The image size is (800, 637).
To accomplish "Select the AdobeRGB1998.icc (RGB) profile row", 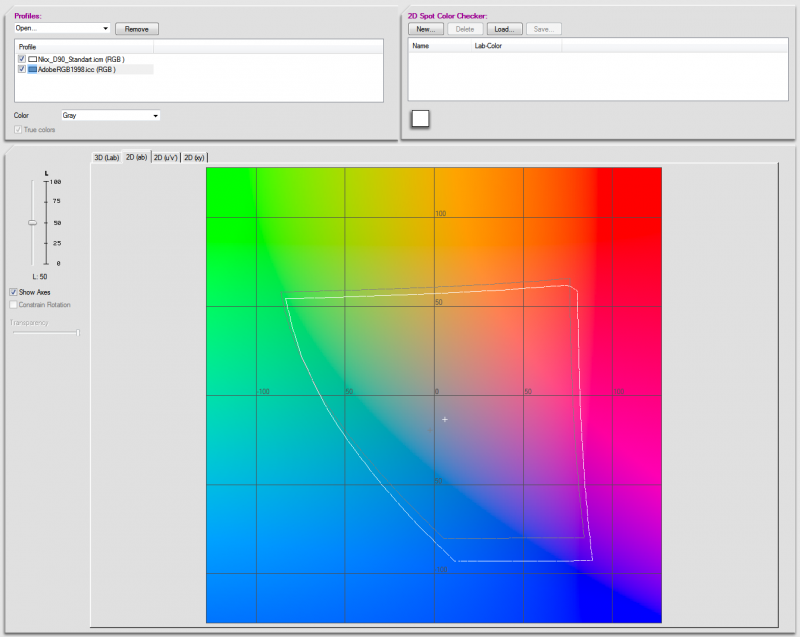I will coord(85,69).
